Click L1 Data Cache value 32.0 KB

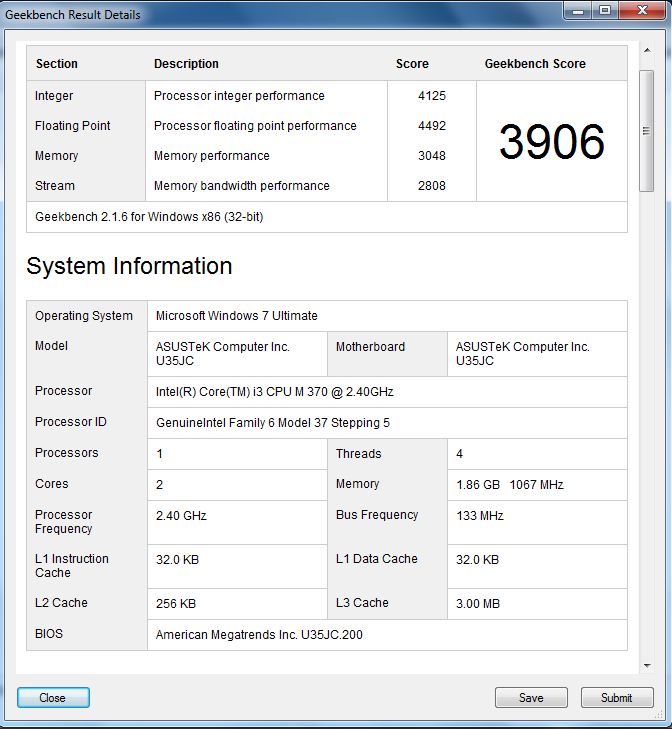click(x=477, y=559)
